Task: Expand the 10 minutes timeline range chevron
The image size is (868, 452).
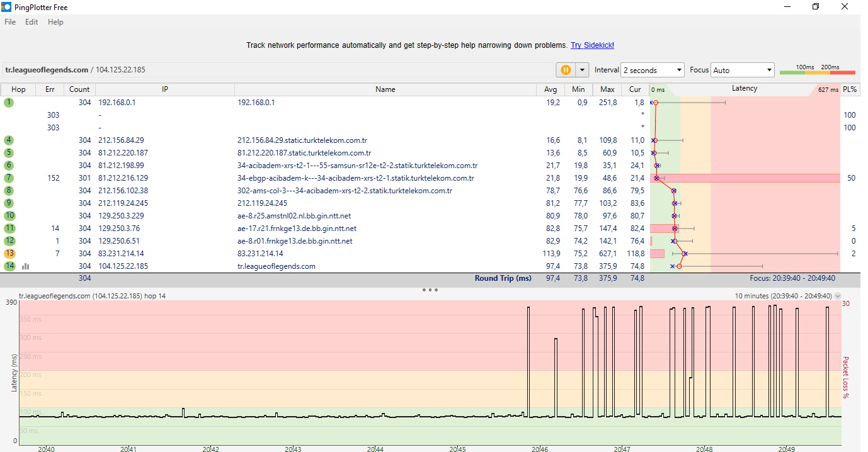Action: coord(838,296)
